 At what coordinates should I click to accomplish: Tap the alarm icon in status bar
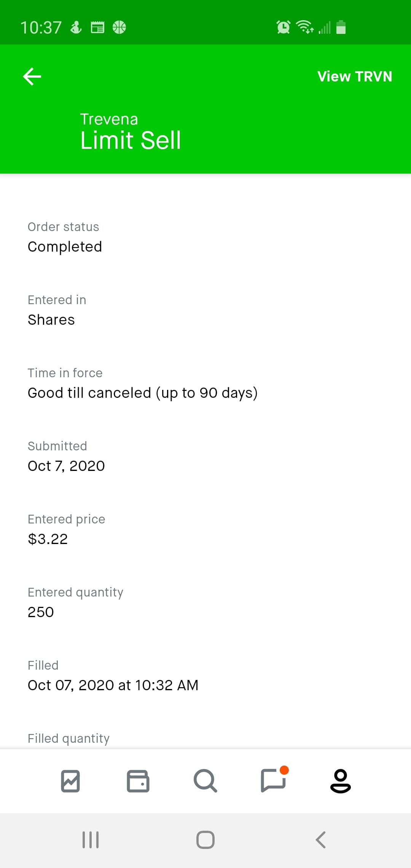pos(283,27)
